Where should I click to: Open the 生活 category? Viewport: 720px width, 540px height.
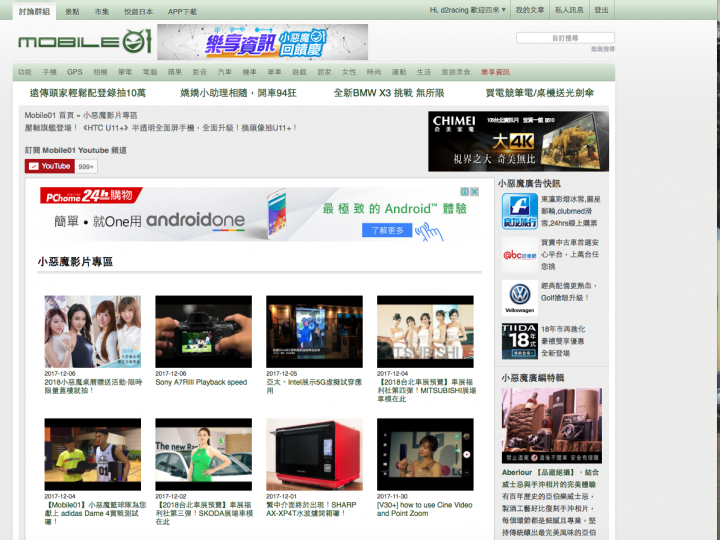pos(423,72)
